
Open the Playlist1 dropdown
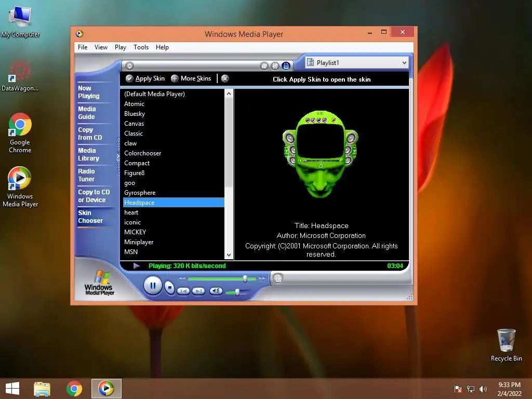click(x=356, y=62)
